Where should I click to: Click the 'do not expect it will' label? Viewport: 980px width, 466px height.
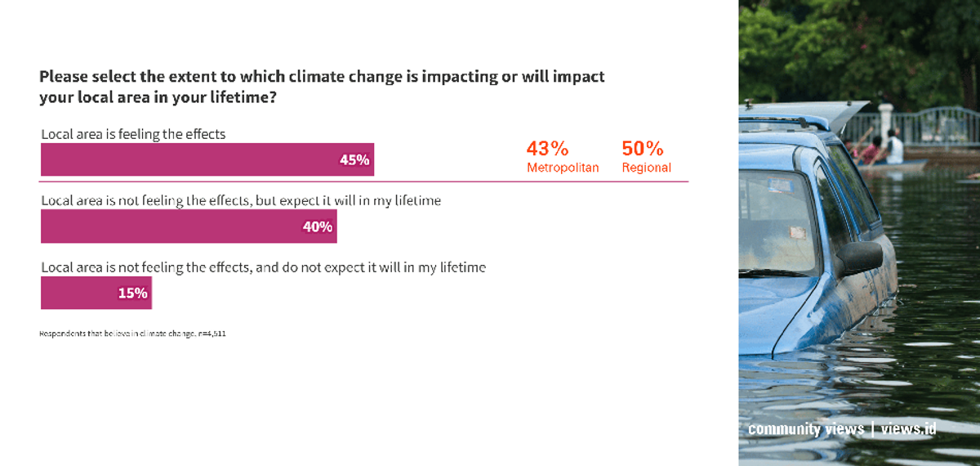pos(263,267)
